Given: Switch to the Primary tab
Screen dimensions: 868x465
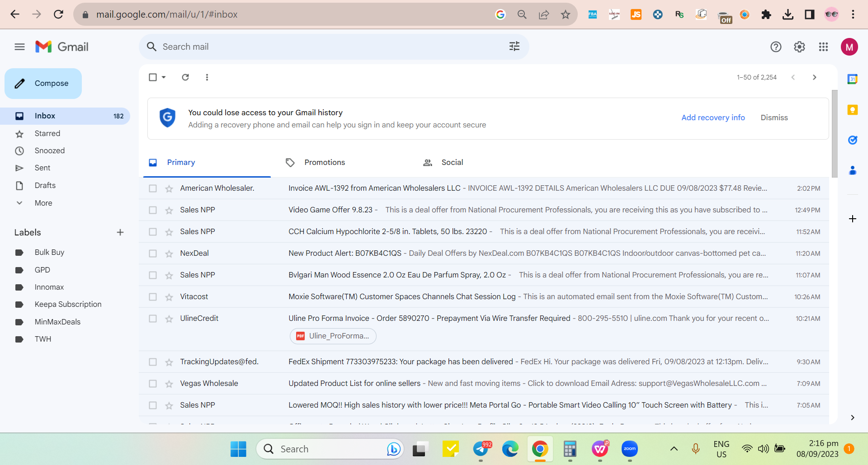Looking at the screenshot, I should click(207, 163).
